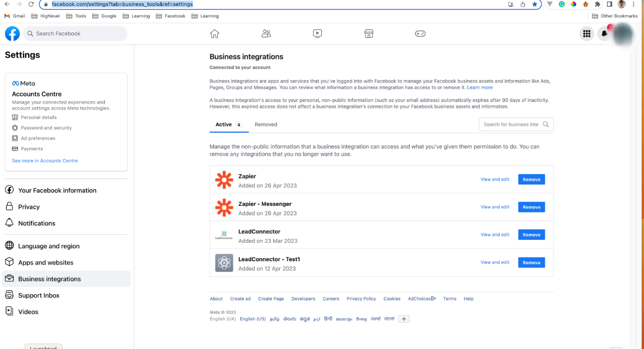Expand the Tools bookmarks folder
644x349 pixels.
[x=76, y=16]
